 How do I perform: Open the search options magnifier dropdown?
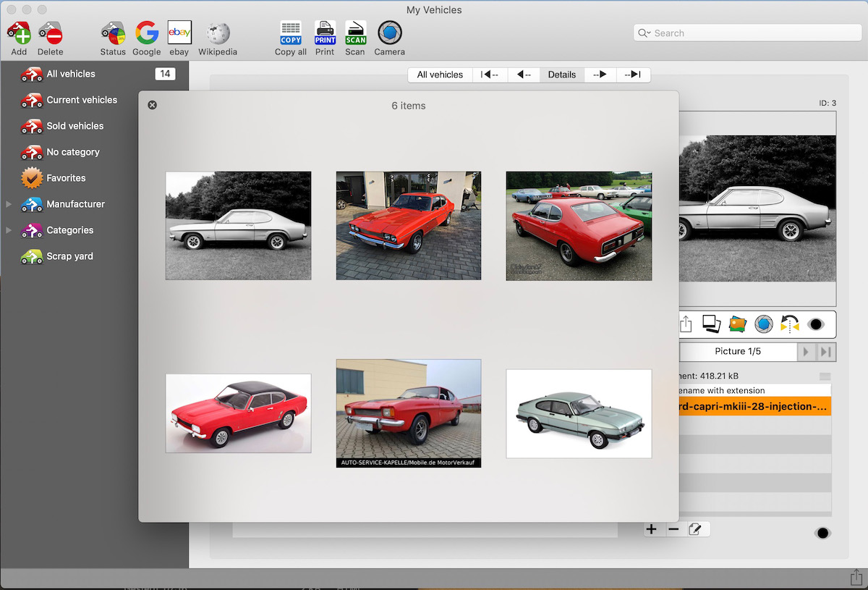click(644, 33)
